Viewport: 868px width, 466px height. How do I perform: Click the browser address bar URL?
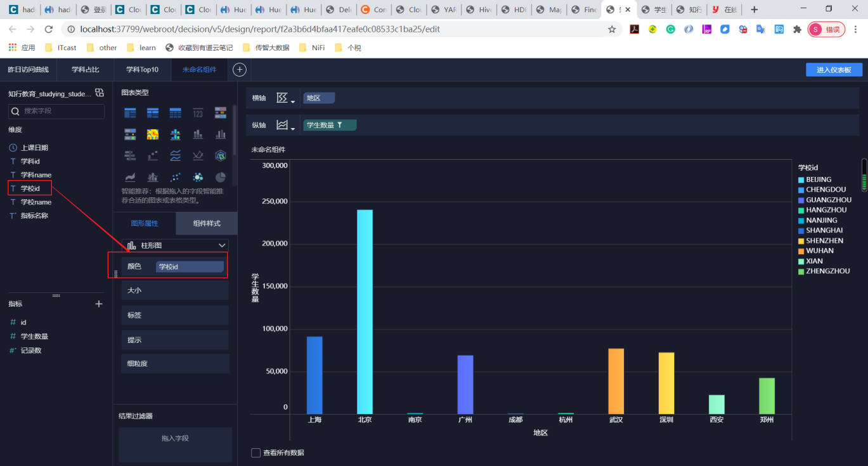click(260, 29)
